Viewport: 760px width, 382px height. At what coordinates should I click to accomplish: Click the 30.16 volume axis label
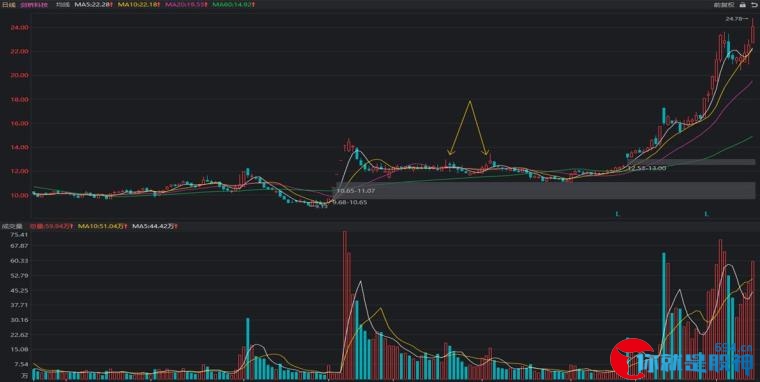pyautogui.click(x=20, y=320)
